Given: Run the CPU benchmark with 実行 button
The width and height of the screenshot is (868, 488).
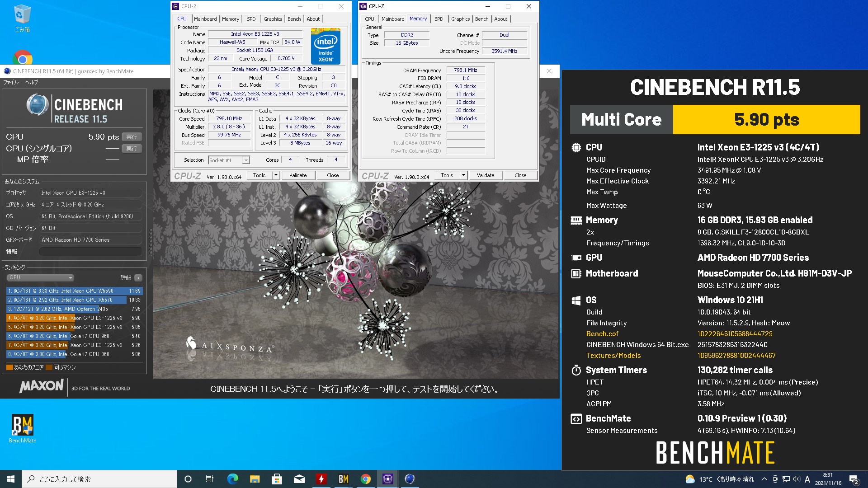Looking at the screenshot, I should point(132,137).
